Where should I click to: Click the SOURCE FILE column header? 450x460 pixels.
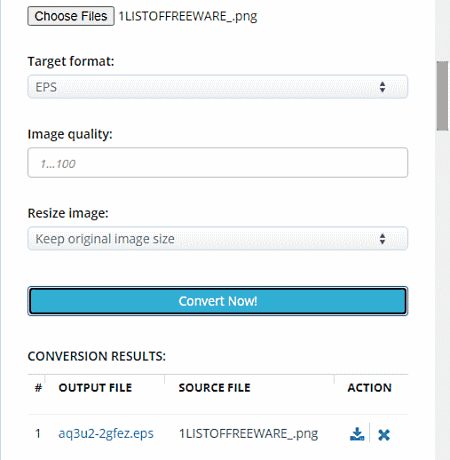(x=214, y=388)
